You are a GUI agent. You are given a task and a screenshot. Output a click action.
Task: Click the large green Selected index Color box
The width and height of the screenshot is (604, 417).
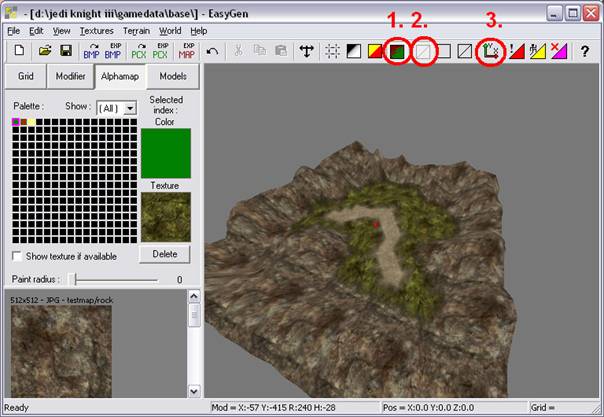pos(166,153)
